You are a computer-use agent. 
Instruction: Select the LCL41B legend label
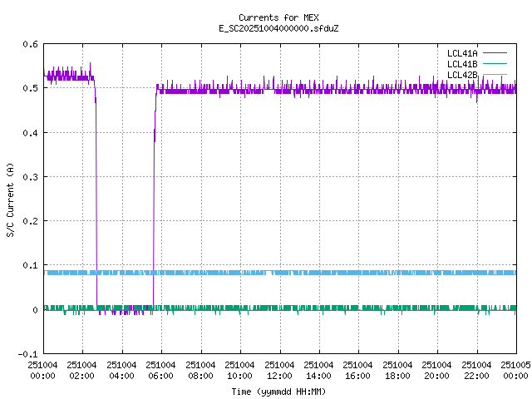[x=462, y=64]
